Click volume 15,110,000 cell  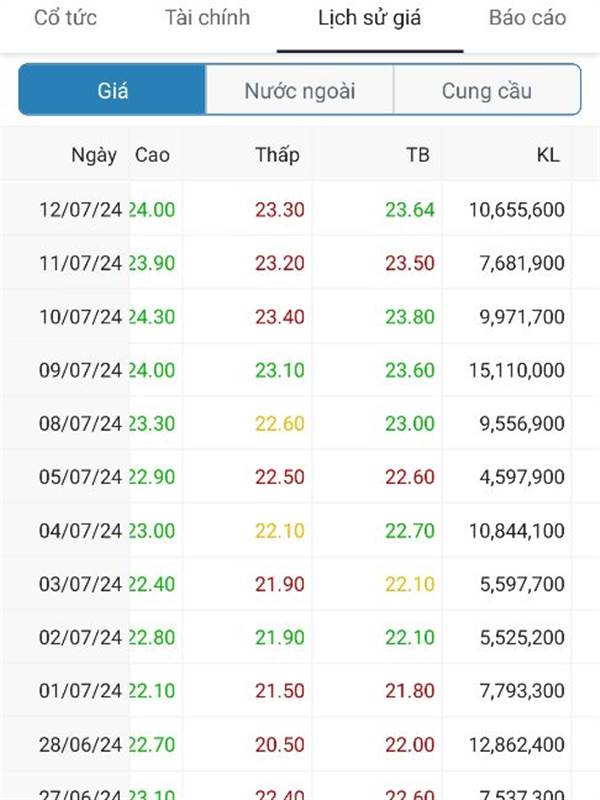point(516,370)
